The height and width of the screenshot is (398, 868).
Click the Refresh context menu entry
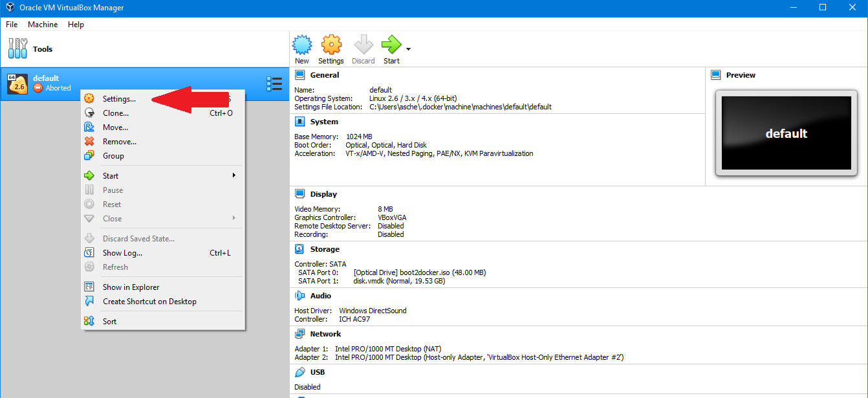(x=163, y=267)
